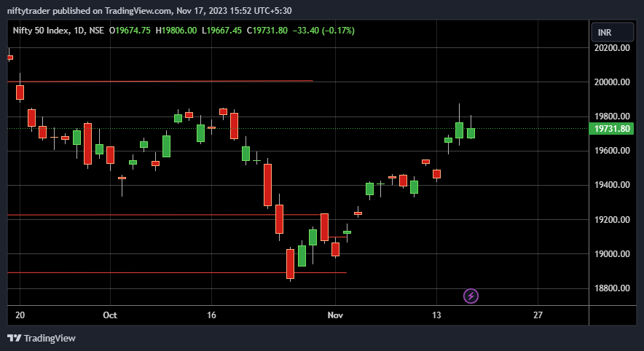This screenshot has height=351, width=644.
Task: Click the 20 date label on time axis
Action: pos(20,315)
